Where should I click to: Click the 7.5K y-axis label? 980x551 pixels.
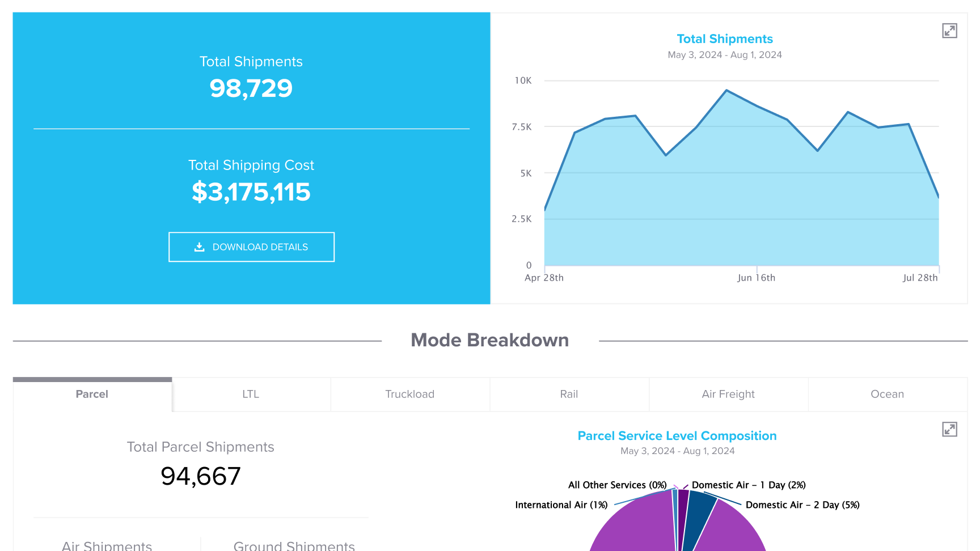(522, 127)
